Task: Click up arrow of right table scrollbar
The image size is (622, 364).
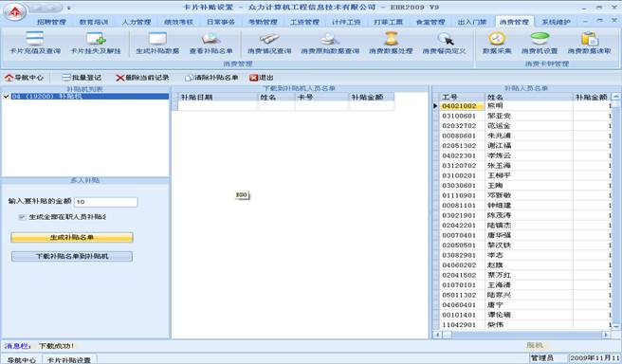Action: coord(615,97)
